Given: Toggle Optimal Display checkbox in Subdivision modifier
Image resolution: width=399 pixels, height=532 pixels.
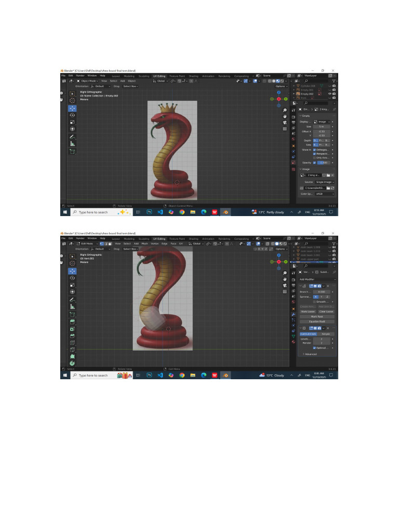Looking at the screenshot, I should [314, 348].
